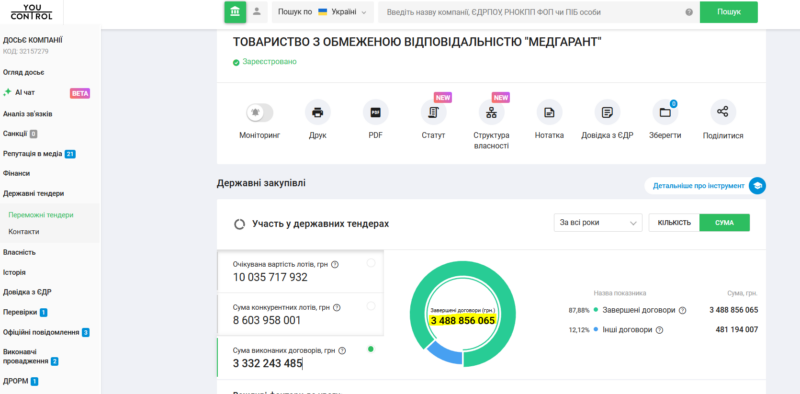The height and width of the screenshot is (394, 800).
Task: Click circular icon beside Участь у державних тендерах
Action: [239, 224]
